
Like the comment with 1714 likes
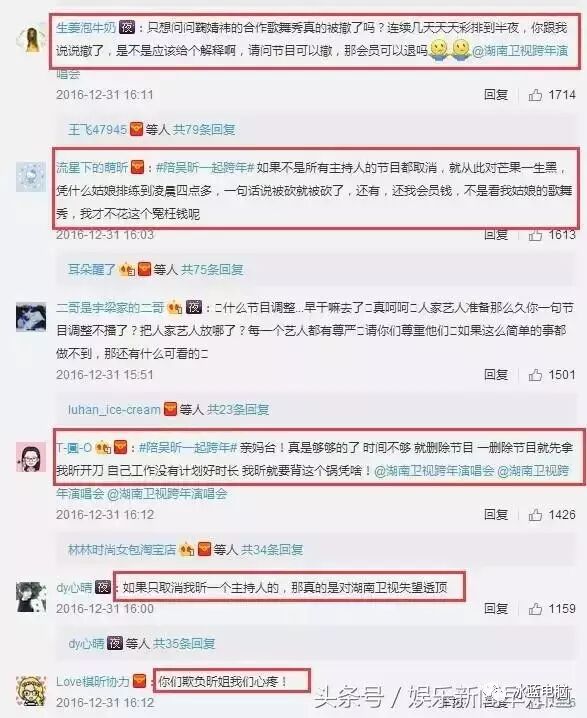[x=535, y=95]
